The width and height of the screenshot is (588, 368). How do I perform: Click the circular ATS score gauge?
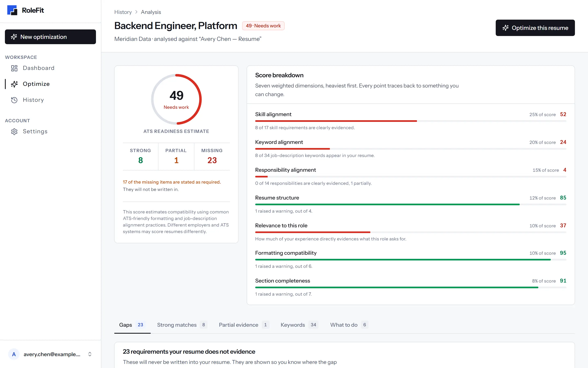(176, 99)
